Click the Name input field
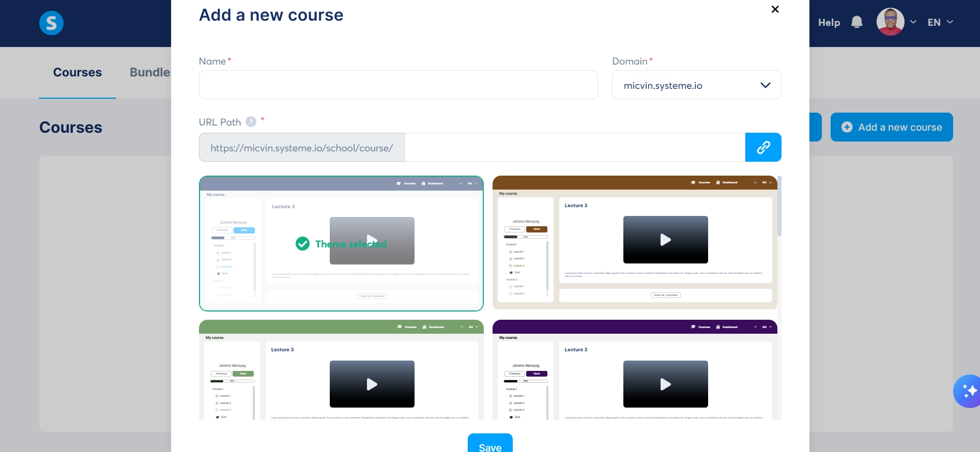 (398, 85)
